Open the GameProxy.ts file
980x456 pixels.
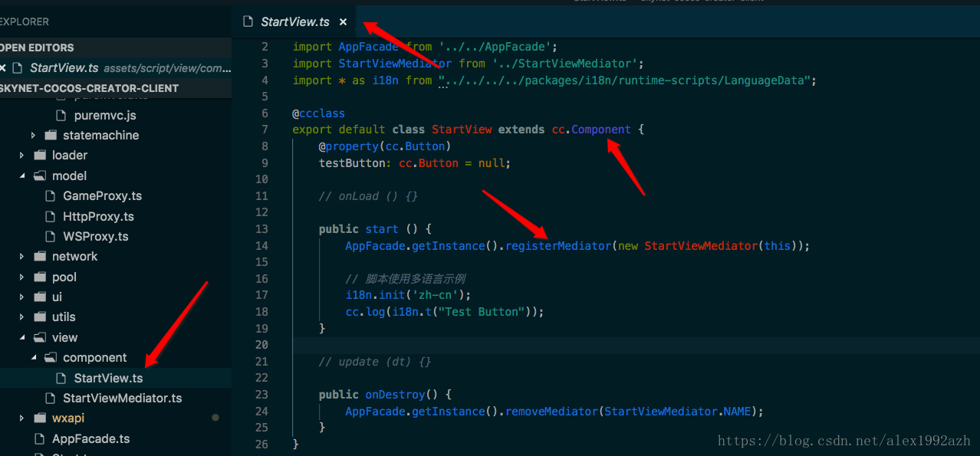pyautogui.click(x=102, y=196)
